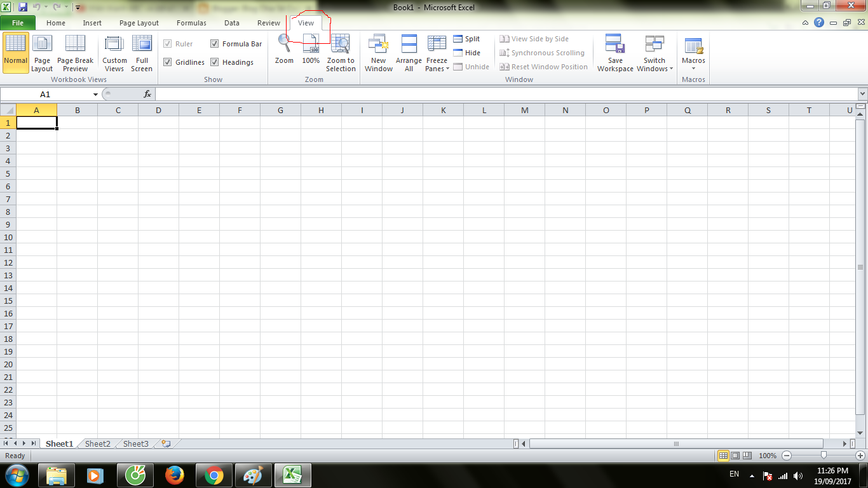This screenshot has width=868, height=488.
Task: Open the Freeze Panes dropdown
Action: (437, 53)
